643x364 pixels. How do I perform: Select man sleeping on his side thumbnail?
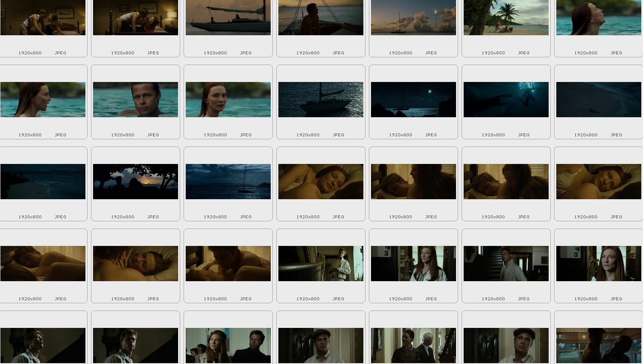[x=42, y=263]
